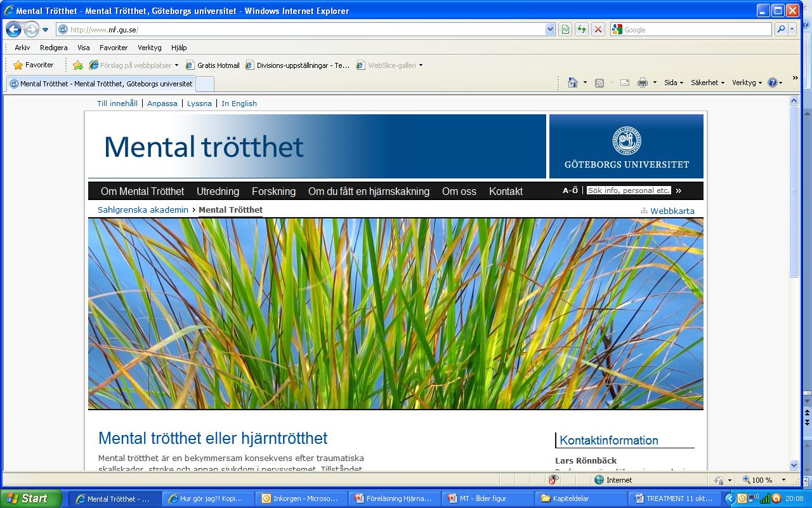
Task: Refresh the page with green arrows icon
Action: coord(582,29)
